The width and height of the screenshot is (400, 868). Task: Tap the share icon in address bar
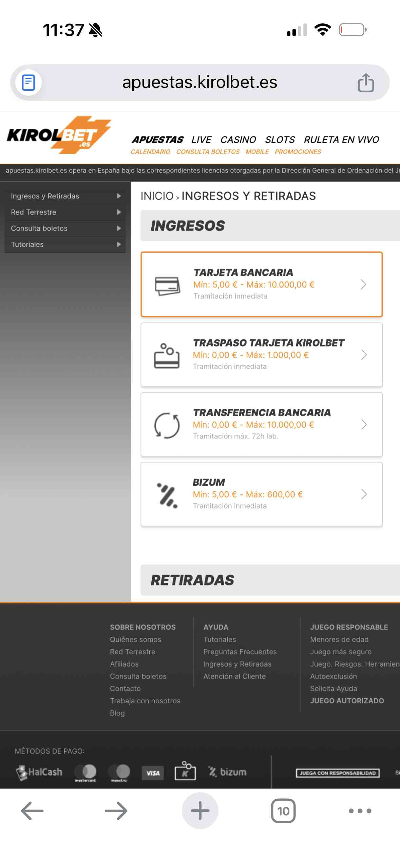click(x=366, y=83)
